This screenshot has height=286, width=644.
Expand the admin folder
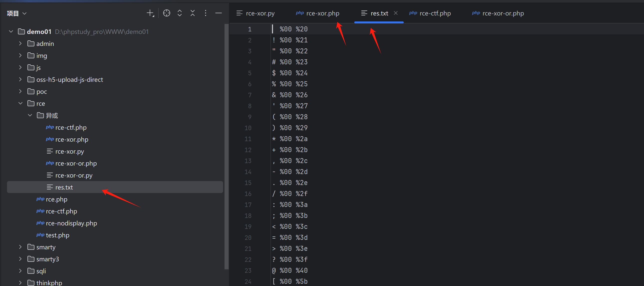click(x=20, y=43)
